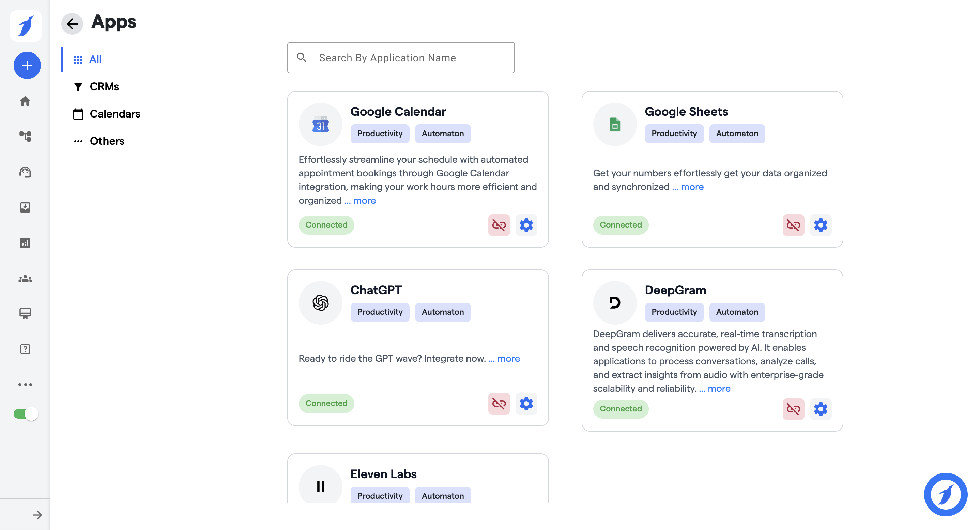
Task: Focus the Search By Application Name field
Action: pyautogui.click(x=401, y=58)
